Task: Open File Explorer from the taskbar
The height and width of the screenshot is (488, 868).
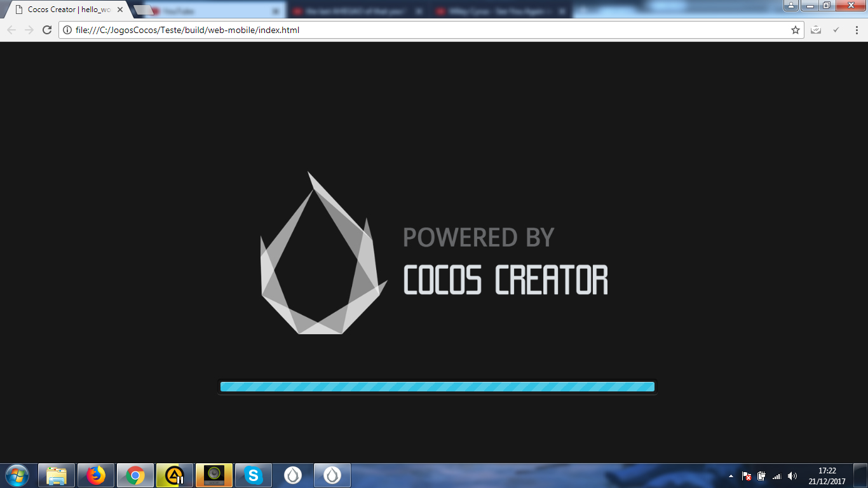Action: [57, 475]
